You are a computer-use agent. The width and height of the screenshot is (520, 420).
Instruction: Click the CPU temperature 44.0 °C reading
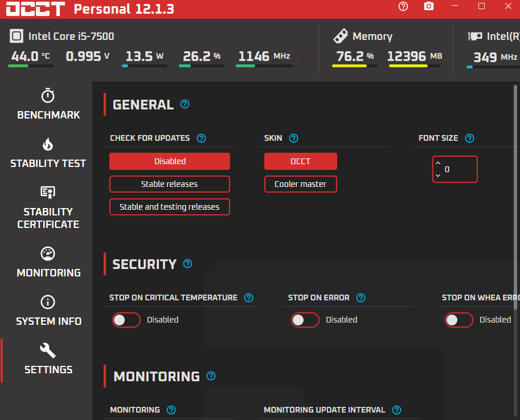point(31,56)
